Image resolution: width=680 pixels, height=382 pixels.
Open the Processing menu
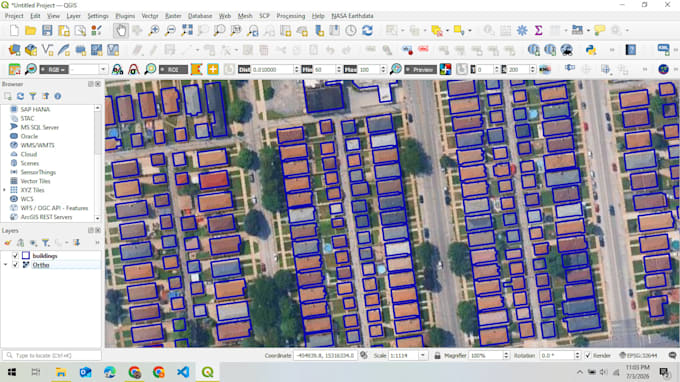point(291,16)
